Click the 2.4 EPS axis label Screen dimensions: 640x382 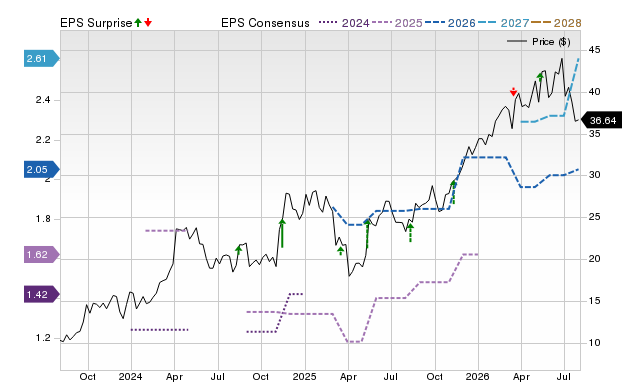[x=43, y=100]
